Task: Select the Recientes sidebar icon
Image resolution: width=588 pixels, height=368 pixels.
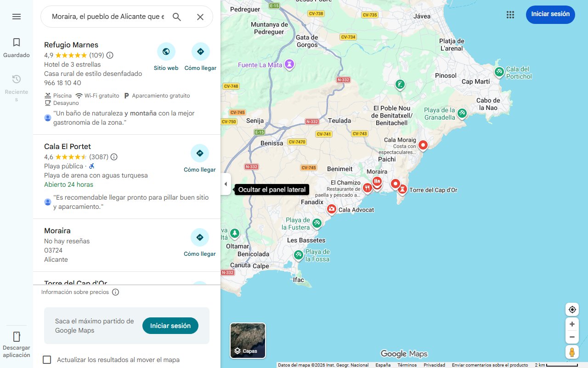Action: tap(16, 79)
